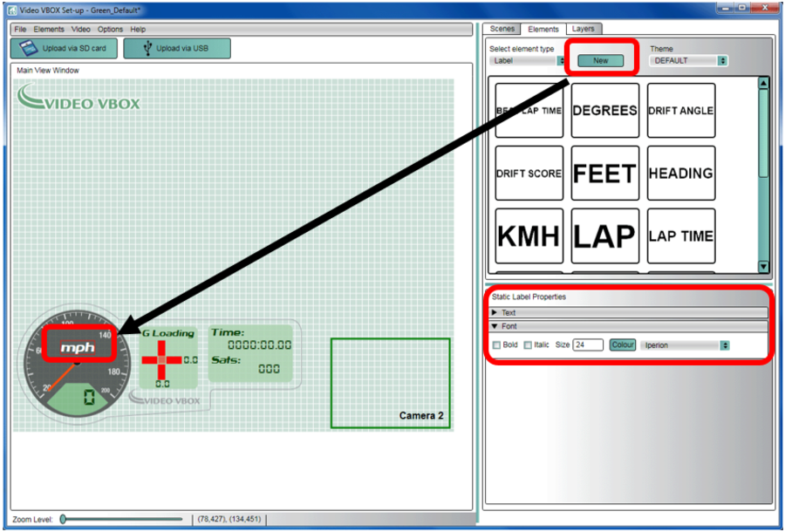Click the mph label on the speedometer
This screenshot has height=532, width=785.
coord(77,347)
